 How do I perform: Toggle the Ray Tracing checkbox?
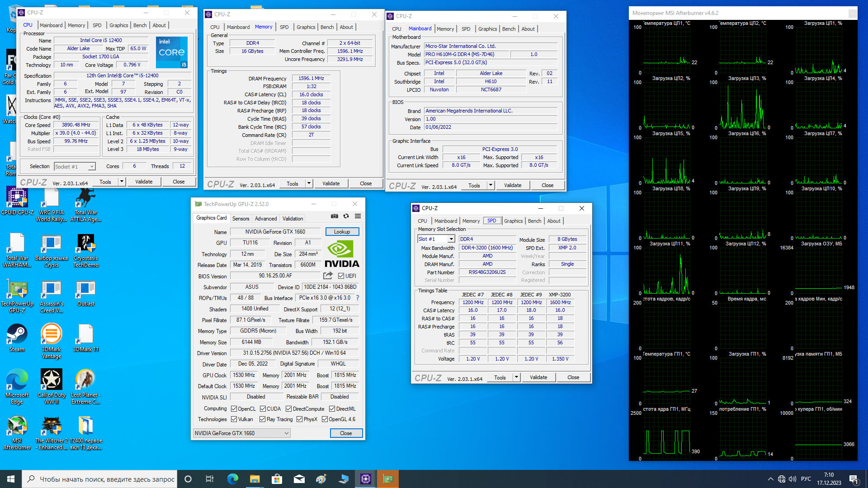point(263,419)
